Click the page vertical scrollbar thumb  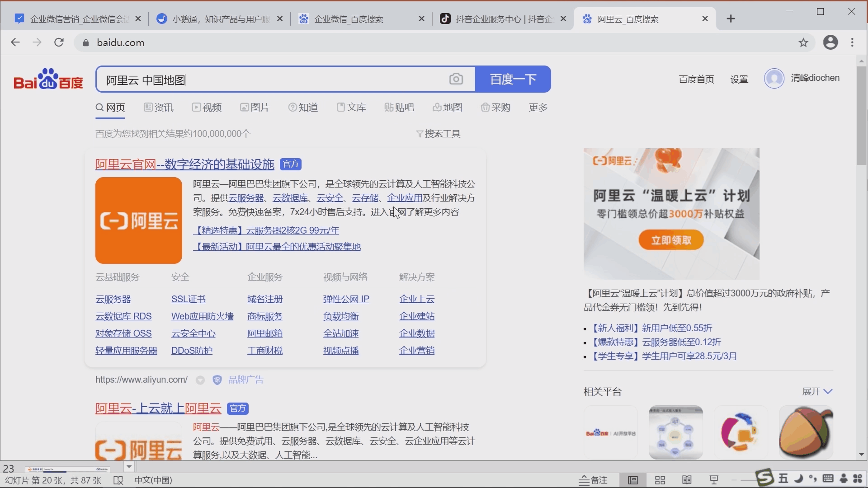861,116
